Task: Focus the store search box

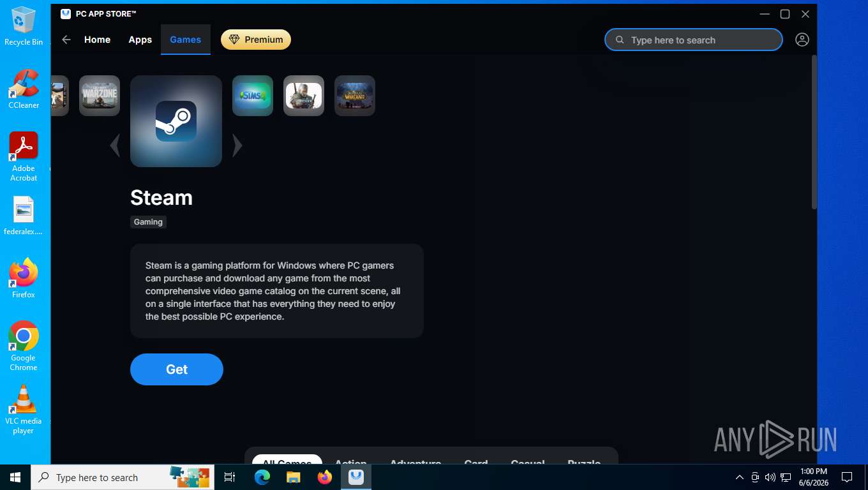Action: (694, 40)
